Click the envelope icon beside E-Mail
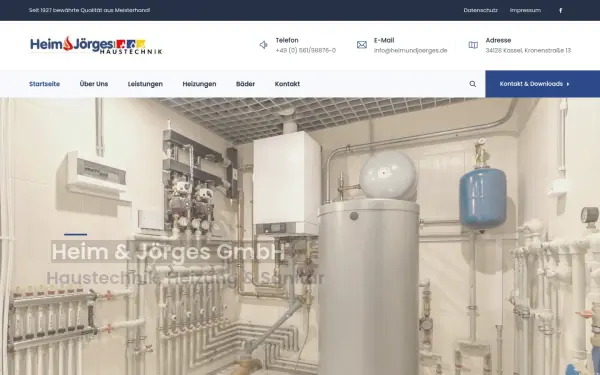 362,45
